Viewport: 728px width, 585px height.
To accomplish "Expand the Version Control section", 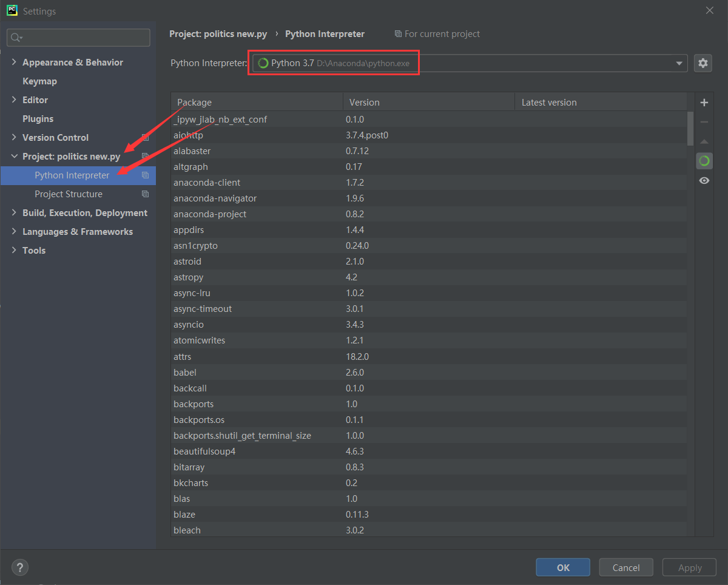I will (x=15, y=138).
